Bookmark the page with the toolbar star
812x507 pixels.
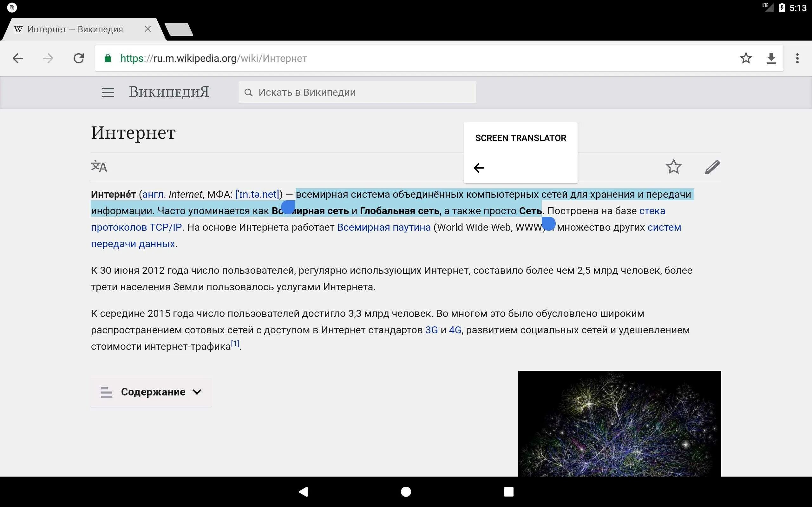click(746, 58)
